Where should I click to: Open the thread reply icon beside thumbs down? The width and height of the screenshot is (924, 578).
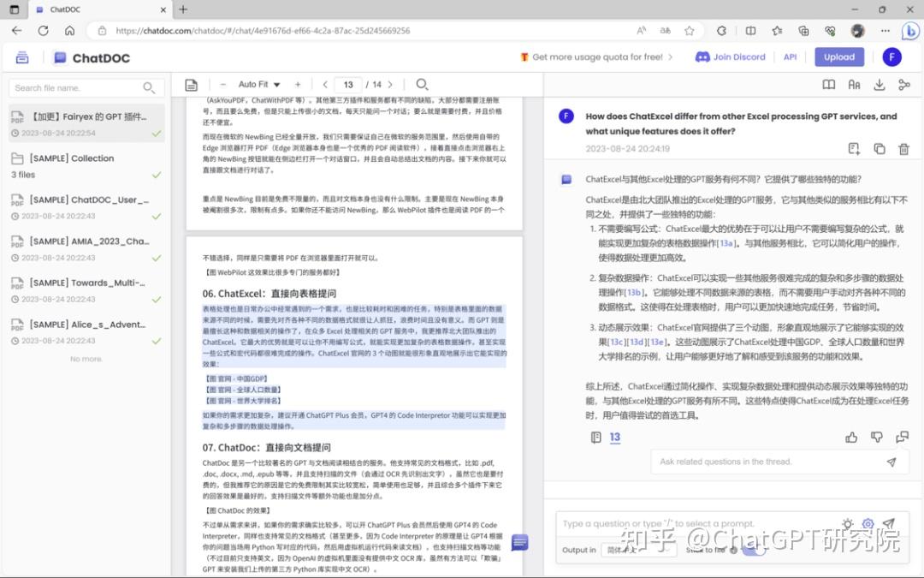point(903,437)
